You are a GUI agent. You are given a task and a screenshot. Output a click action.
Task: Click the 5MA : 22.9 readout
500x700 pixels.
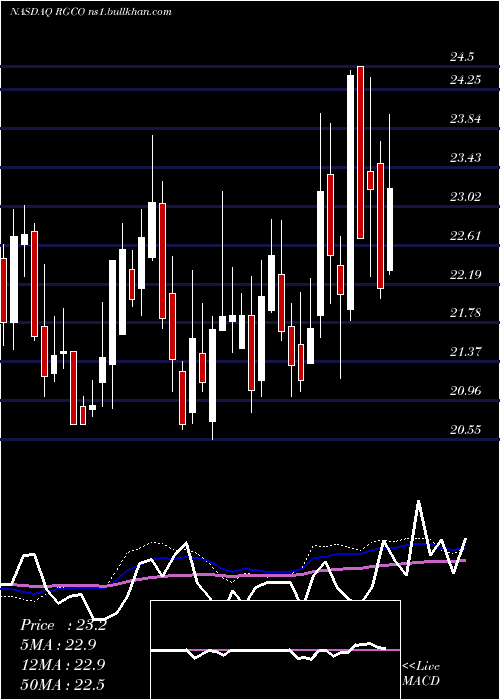(58, 645)
